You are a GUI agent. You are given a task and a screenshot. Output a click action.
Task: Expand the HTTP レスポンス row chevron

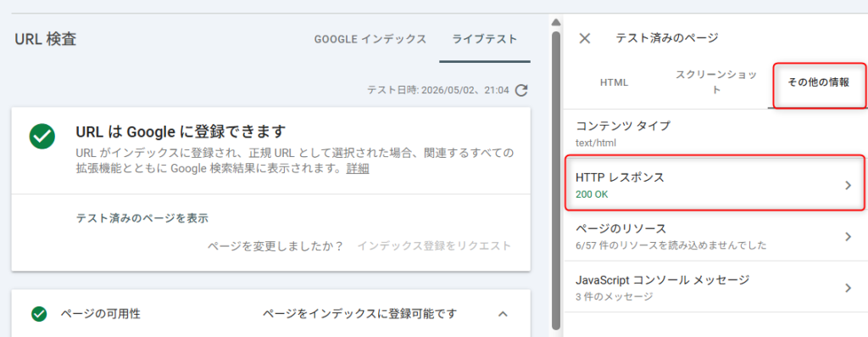point(848,186)
